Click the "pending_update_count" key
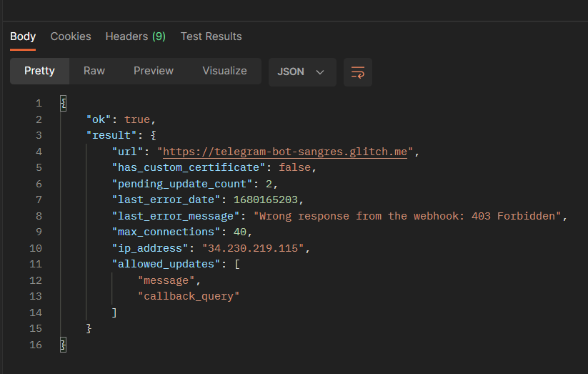Image resolution: width=588 pixels, height=374 pixels. 182,184
